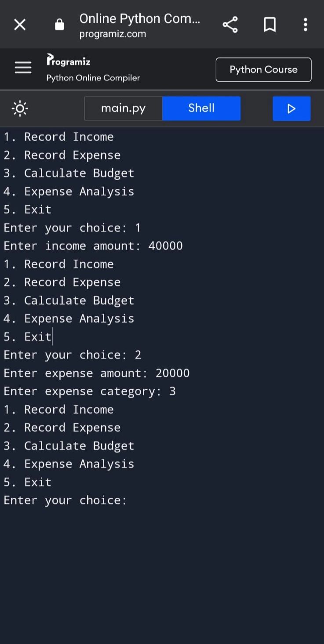Tap the Online Python Compiler page title
This screenshot has height=644, width=324.
140,18
